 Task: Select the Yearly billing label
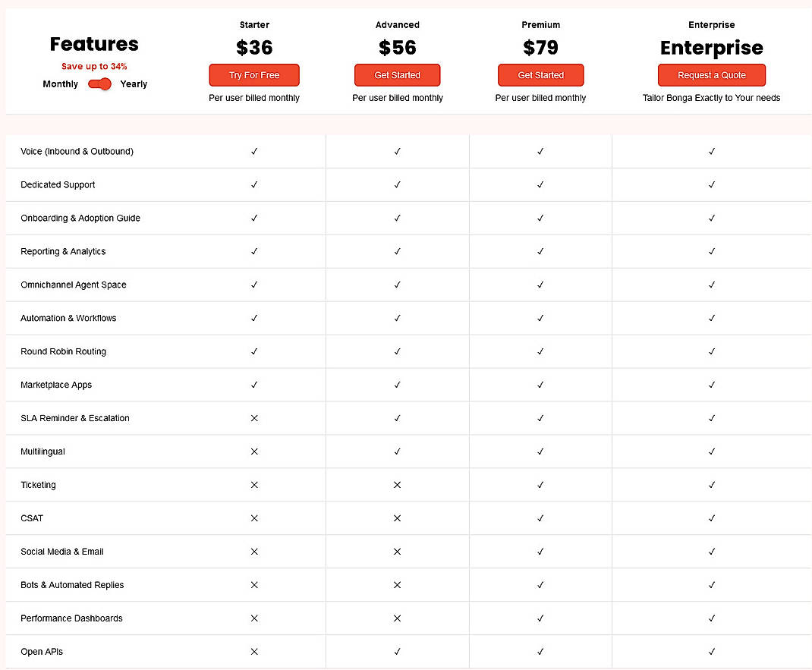134,84
